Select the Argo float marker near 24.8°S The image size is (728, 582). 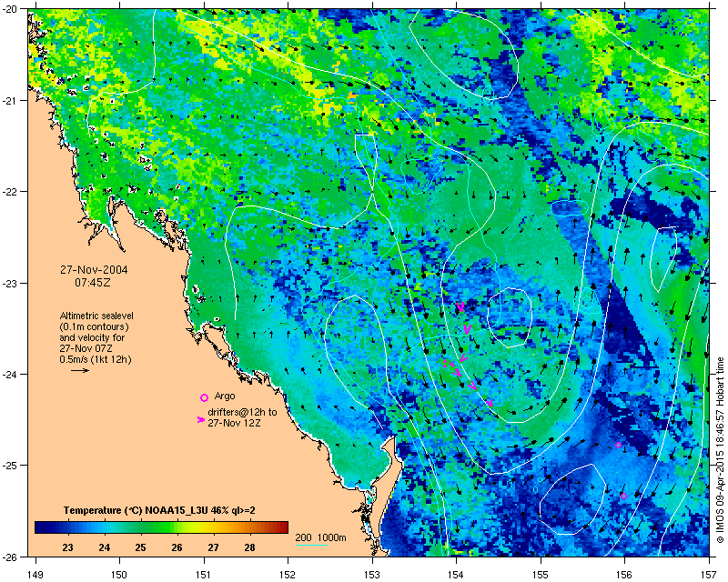(619, 445)
